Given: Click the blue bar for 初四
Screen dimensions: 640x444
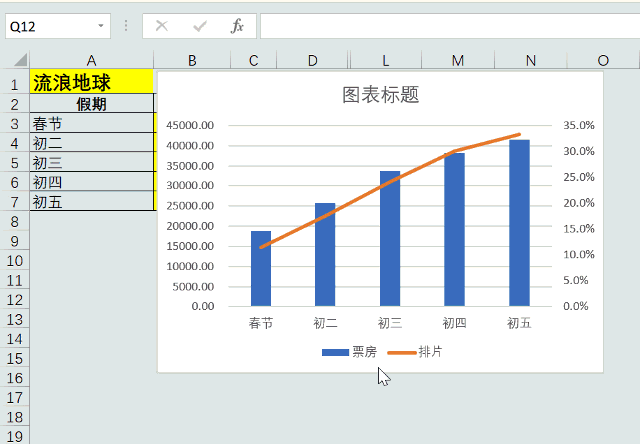Looking at the screenshot, I should (x=454, y=229).
